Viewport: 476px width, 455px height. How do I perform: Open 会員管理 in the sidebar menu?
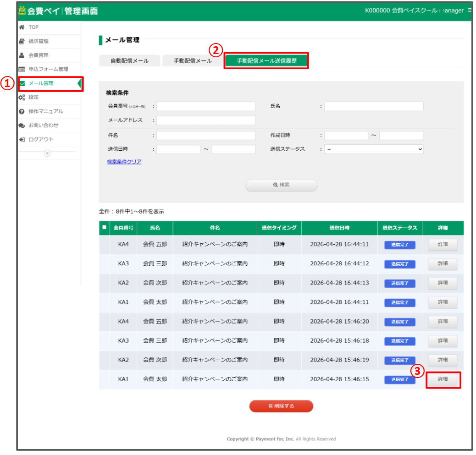pos(39,55)
